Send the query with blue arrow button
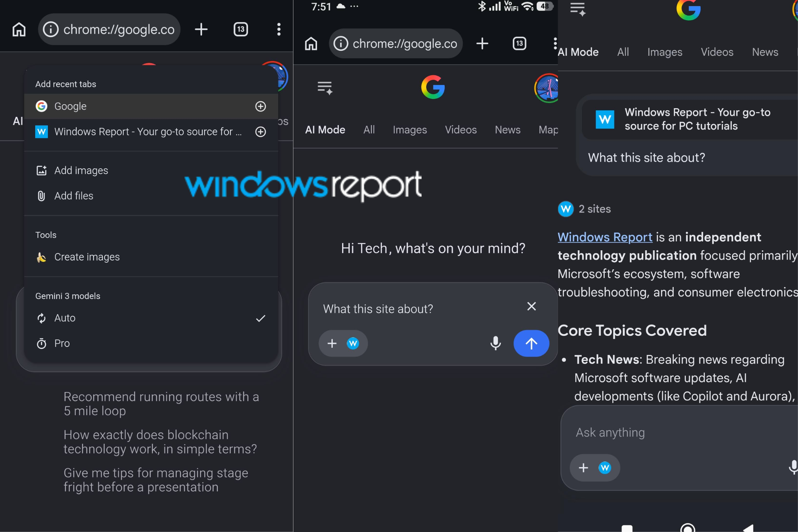This screenshot has width=798, height=532. (x=531, y=343)
